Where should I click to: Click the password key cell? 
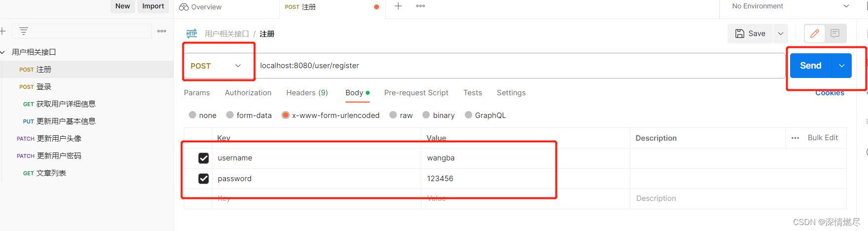coord(316,179)
